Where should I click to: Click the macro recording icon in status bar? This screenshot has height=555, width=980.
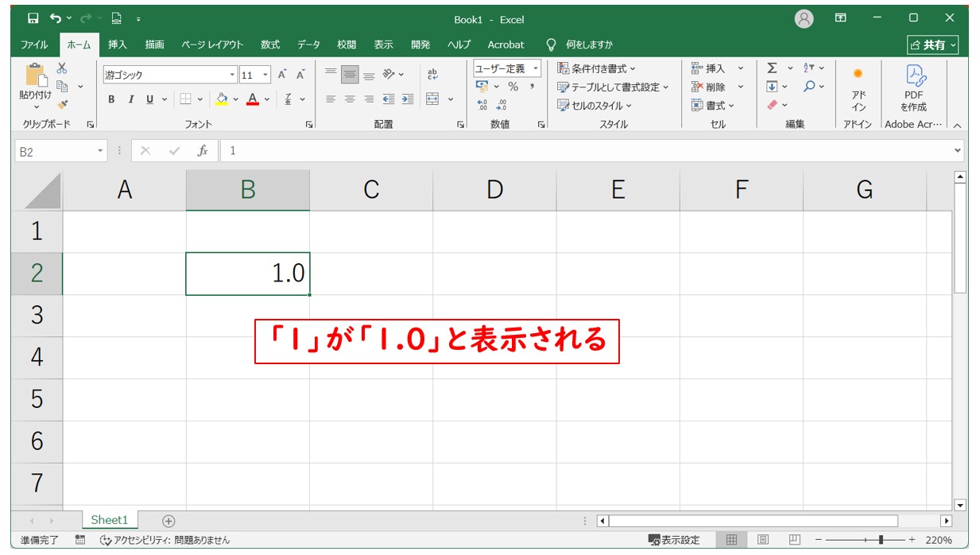(x=80, y=540)
